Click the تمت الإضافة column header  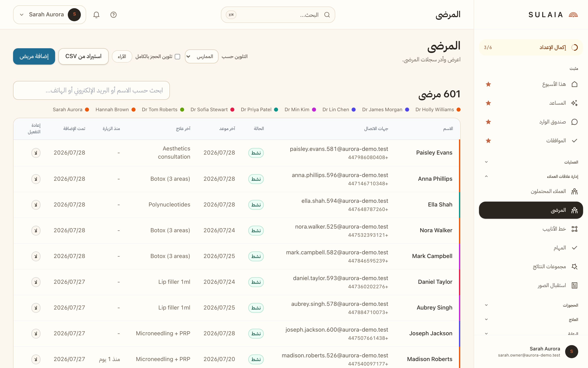[x=74, y=129]
